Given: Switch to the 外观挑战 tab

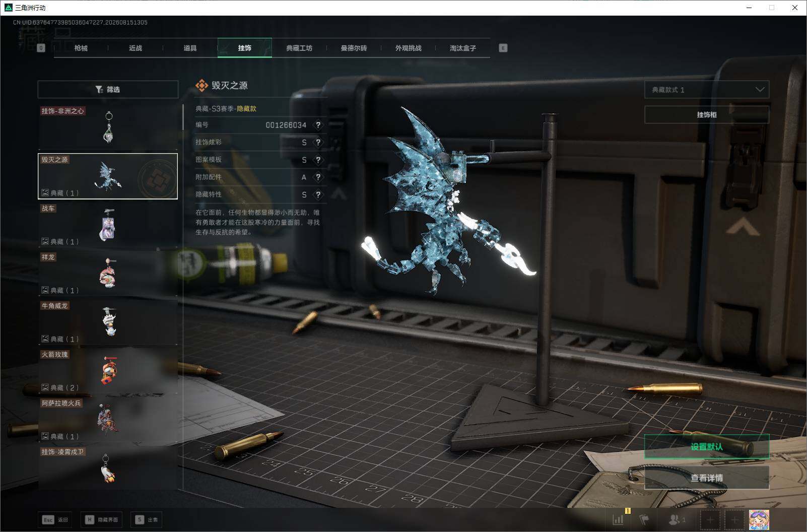Looking at the screenshot, I should (408, 48).
